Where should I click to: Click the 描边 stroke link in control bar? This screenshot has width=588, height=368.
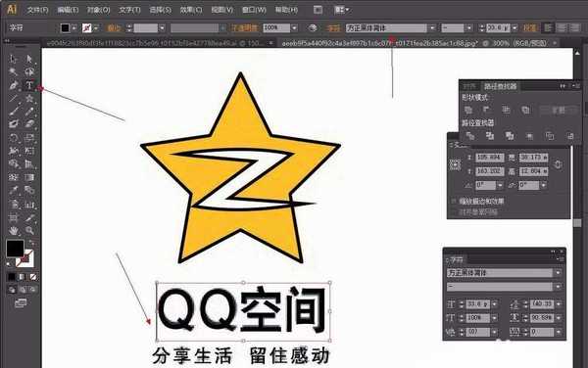click(x=114, y=28)
